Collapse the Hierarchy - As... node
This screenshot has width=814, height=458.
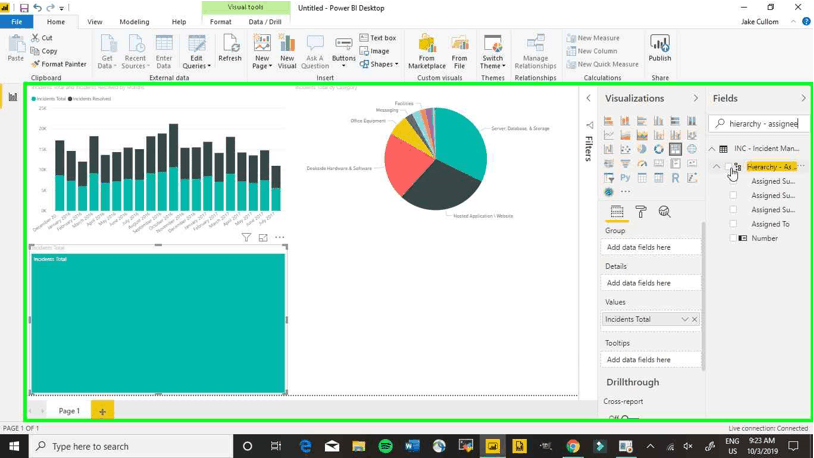pyautogui.click(x=716, y=167)
